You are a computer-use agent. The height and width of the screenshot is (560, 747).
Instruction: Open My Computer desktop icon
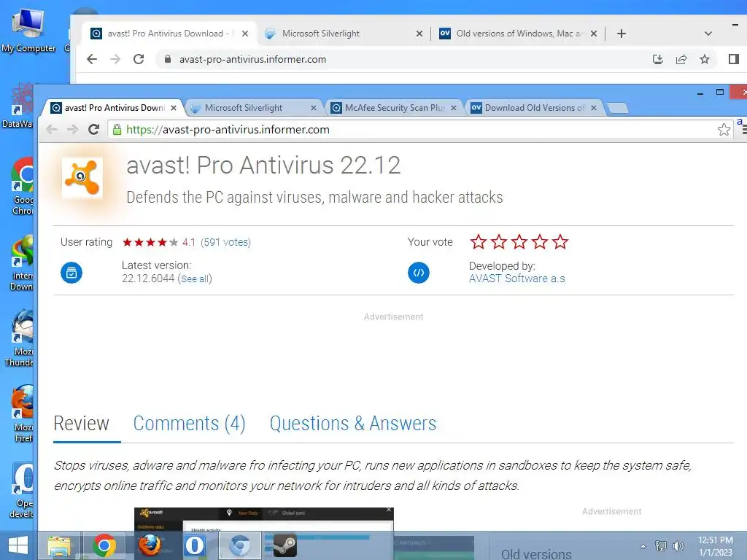coord(28,30)
